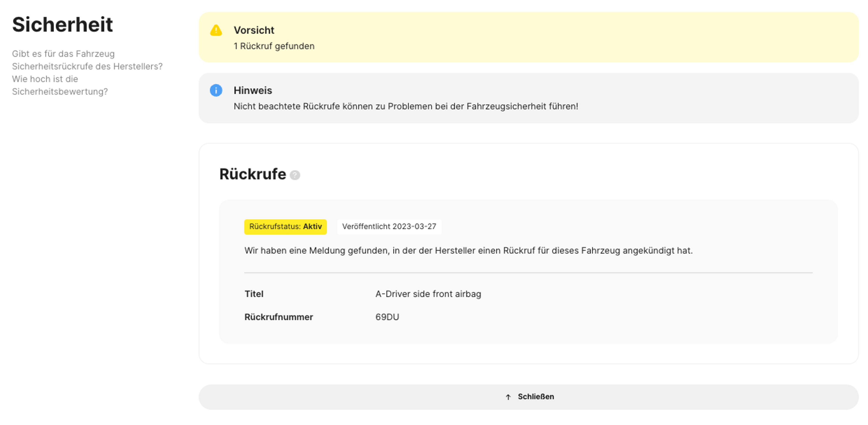Click the blue info circle icon
The width and height of the screenshot is (868, 425).
(x=216, y=90)
